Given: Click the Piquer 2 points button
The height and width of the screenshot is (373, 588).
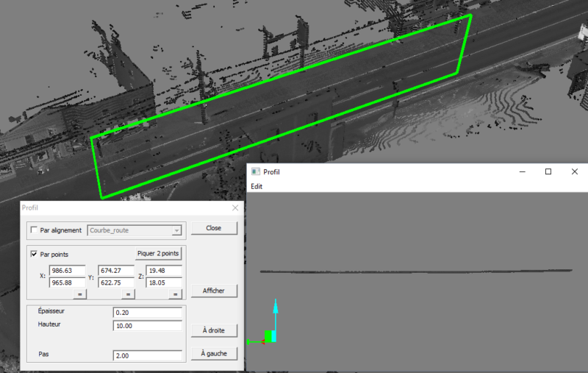Looking at the screenshot, I should click(x=157, y=253).
